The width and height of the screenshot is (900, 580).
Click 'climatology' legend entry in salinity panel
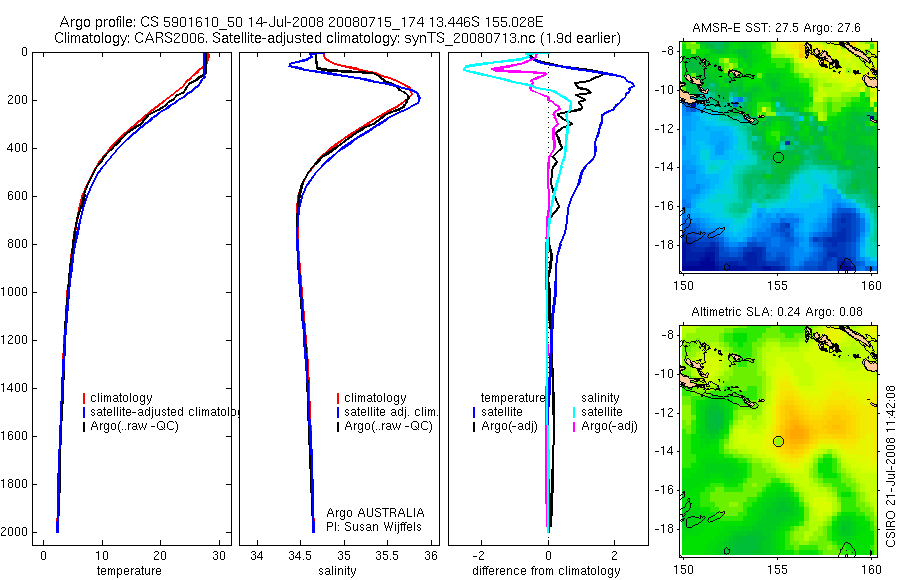372,398
